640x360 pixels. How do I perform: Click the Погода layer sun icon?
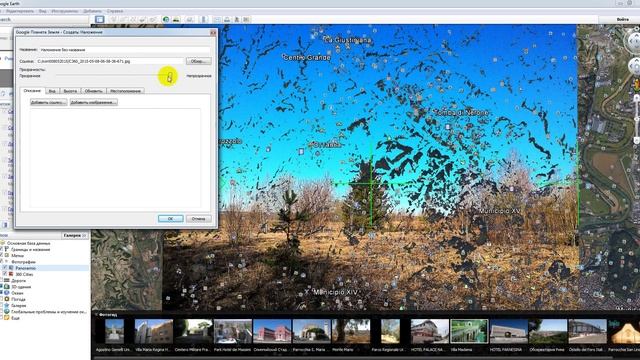[7, 299]
